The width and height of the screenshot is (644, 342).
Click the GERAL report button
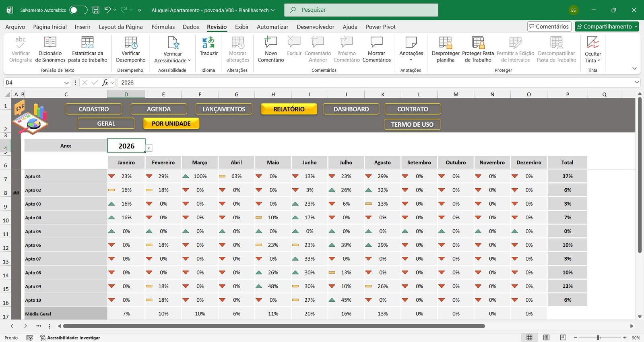point(106,124)
